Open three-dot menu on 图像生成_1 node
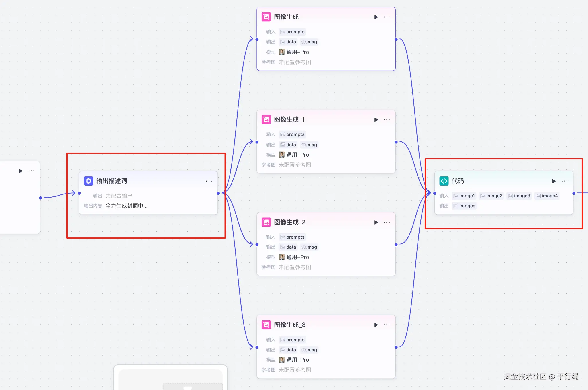 [387, 120]
